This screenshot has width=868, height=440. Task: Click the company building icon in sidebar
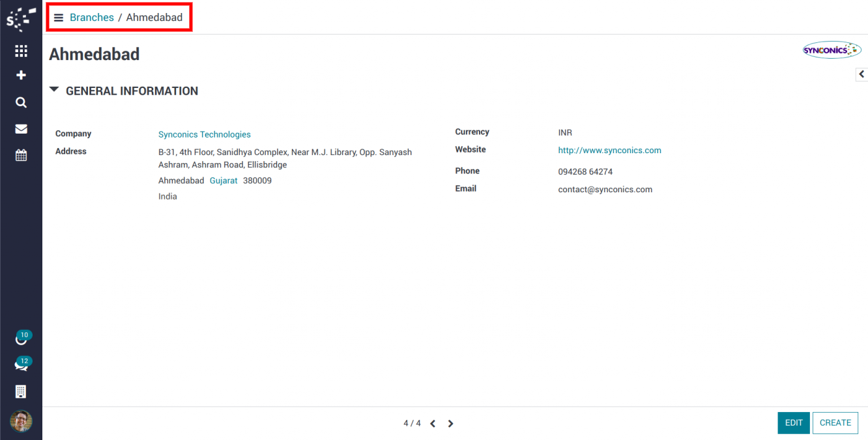pyautogui.click(x=21, y=392)
